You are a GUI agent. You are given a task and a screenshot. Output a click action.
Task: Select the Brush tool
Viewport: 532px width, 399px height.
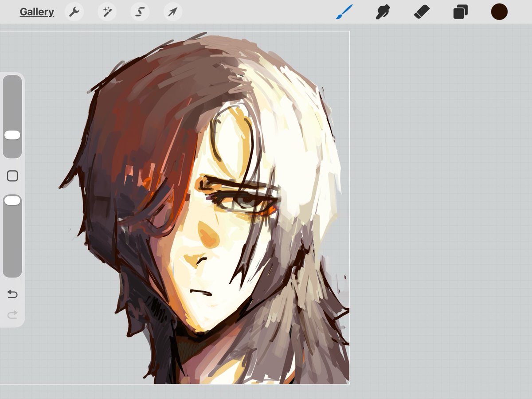(344, 12)
